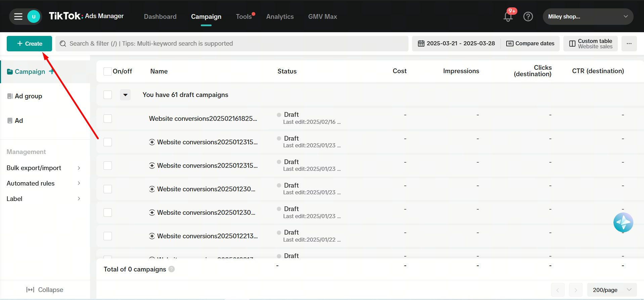Click the help question mark icon
The image size is (644, 300).
[528, 16]
